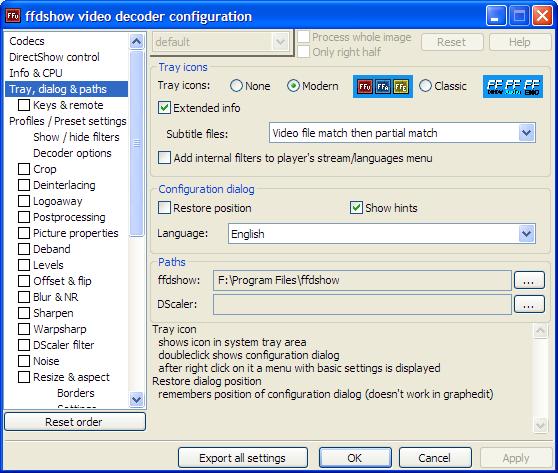Viewport: 558px width, 473px height.
Task: Open the Info & CPU page
Action: 36,73
